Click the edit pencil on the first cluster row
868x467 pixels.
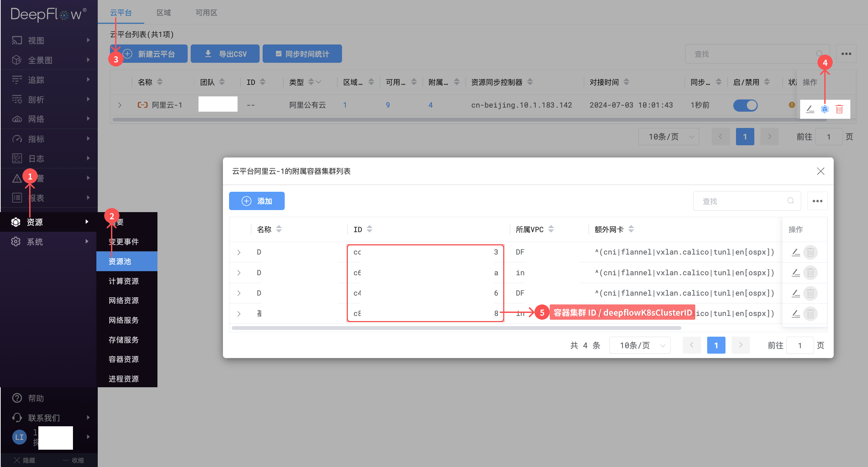point(796,252)
